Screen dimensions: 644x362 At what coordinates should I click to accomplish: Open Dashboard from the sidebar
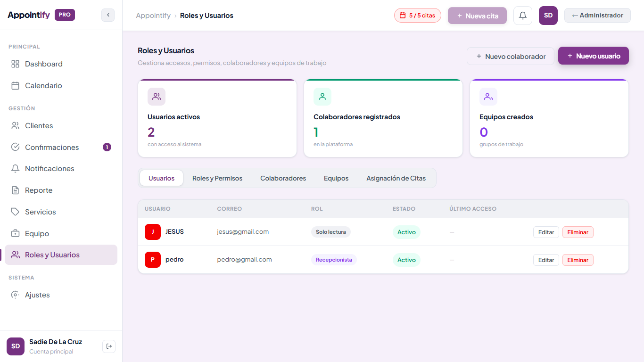[61, 64]
